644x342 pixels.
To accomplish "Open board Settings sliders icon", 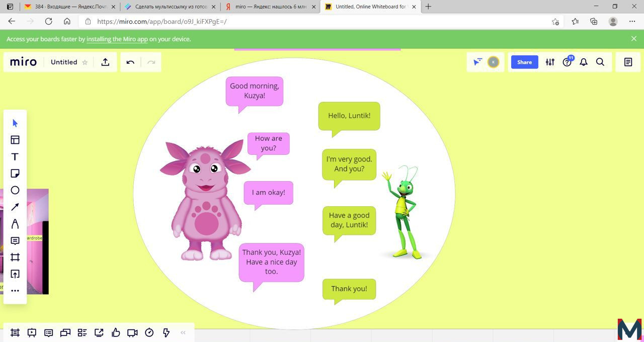I will point(550,62).
